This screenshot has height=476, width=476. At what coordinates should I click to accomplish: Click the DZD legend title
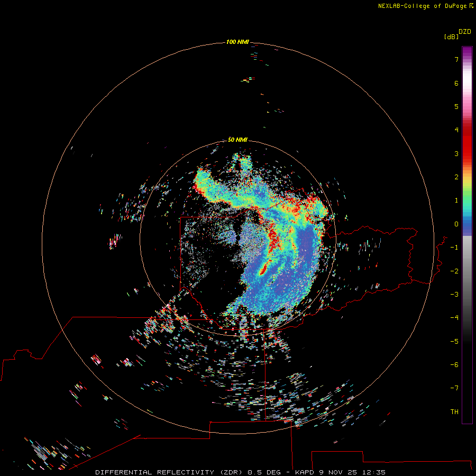coord(465,32)
